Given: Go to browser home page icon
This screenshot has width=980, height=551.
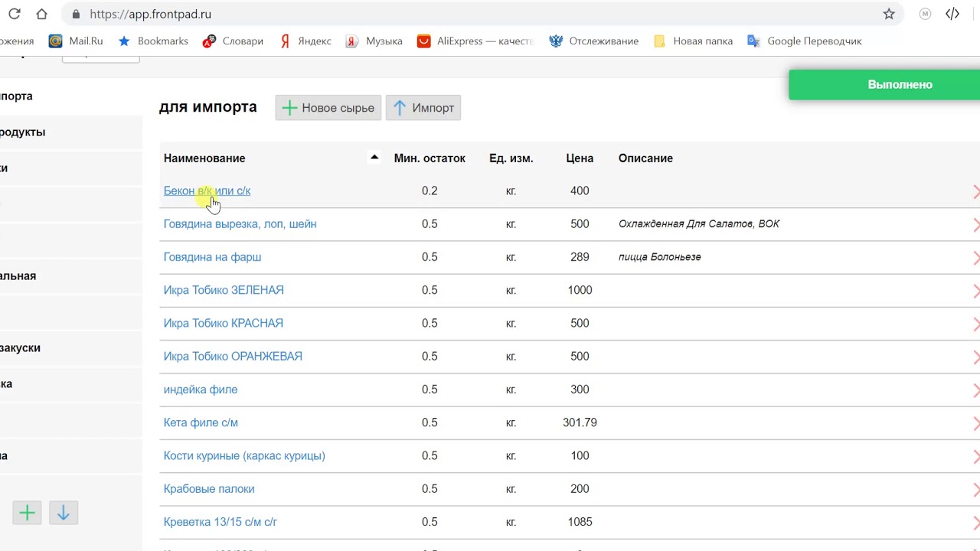Looking at the screenshot, I should 41,14.
